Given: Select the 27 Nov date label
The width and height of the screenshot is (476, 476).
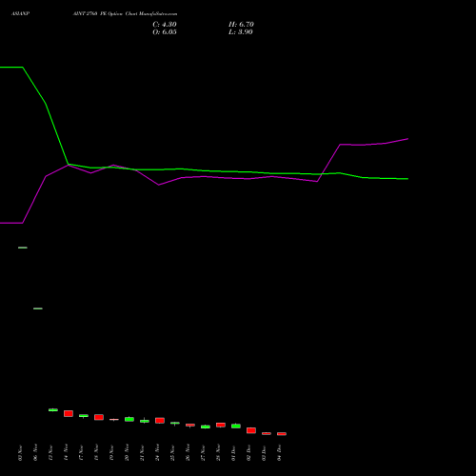Looking at the screenshot, I should pos(204,452).
